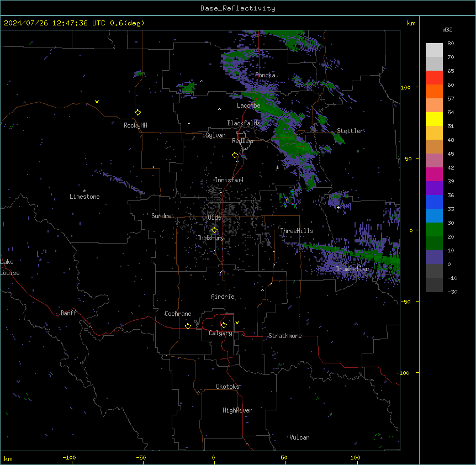Click the slate purple swatch between 10 and 0
Image resolution: width=476 pixels, height=465 pixels.
[434, 257]
